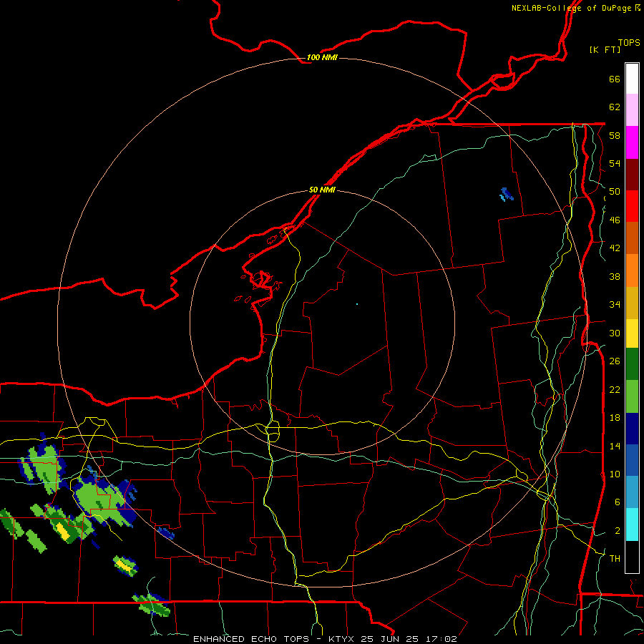This screenshot has width=644, height=644.
Task: Click the gold legend swatch above 34
Action: 632,303
